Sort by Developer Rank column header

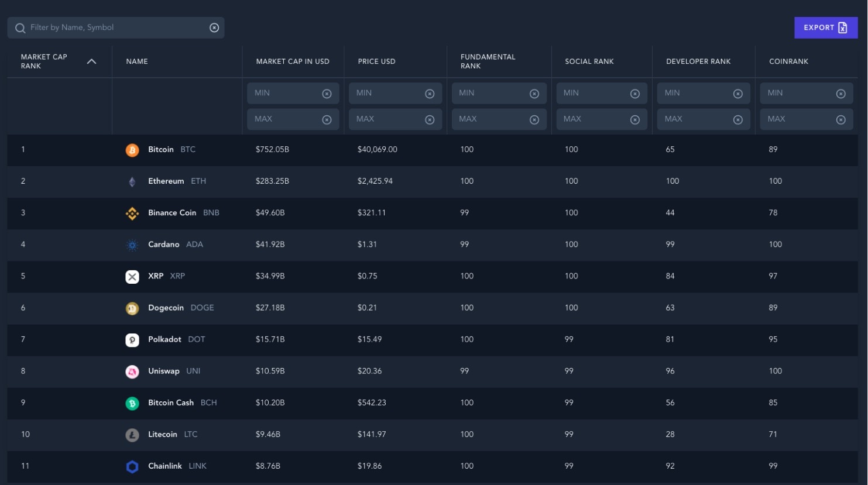pos(698,61)
